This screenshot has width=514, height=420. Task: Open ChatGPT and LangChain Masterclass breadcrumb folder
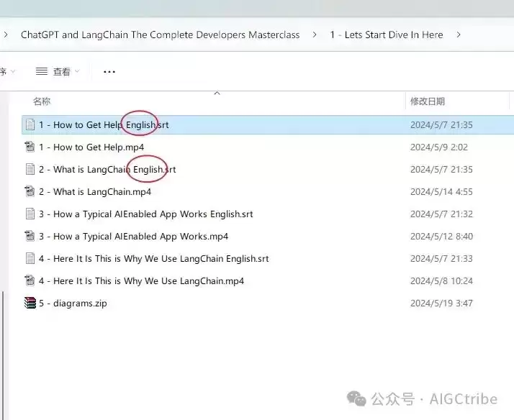tap(160, 35)
